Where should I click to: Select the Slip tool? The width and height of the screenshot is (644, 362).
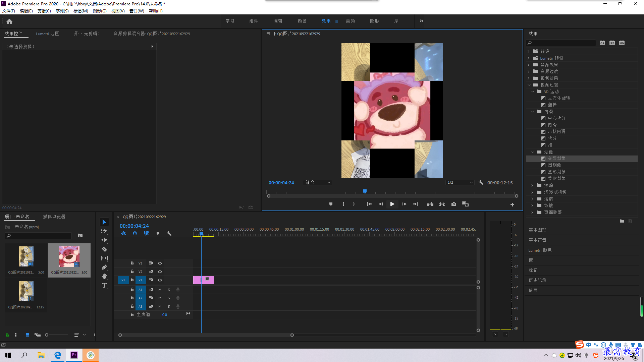(104, 258)
